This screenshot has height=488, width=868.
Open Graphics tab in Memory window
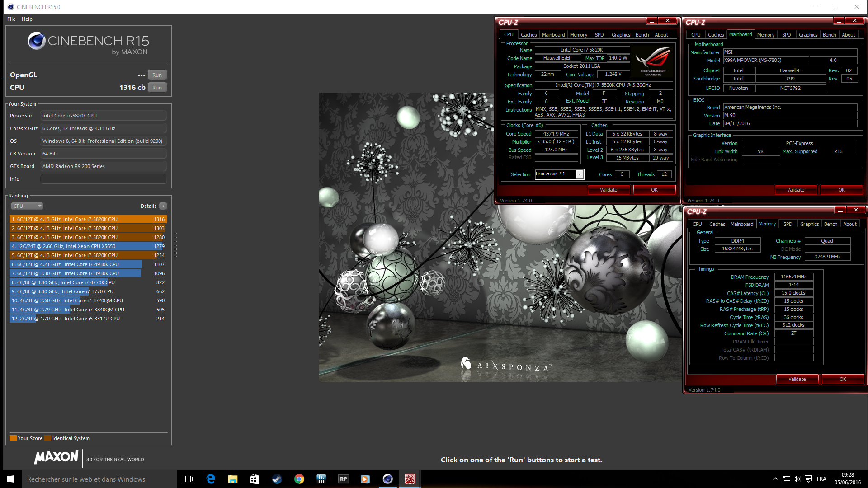pyautogui.click(x=809, y=224)
